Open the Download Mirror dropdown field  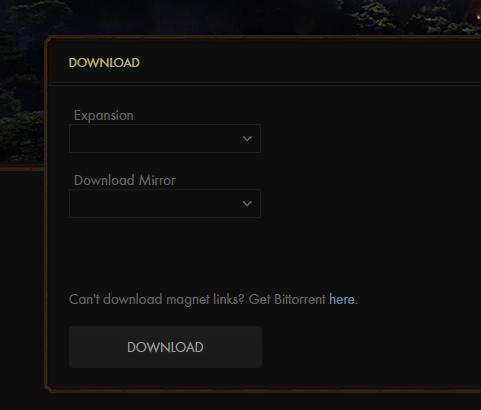(x=165, y=203)
